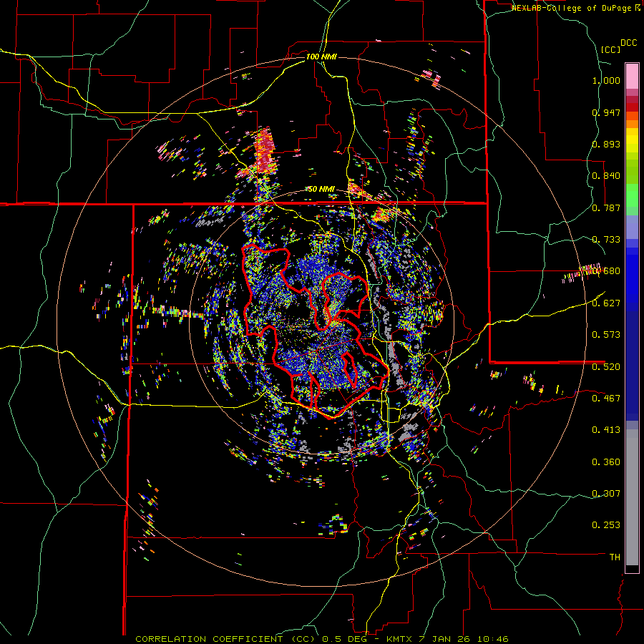Click the 0.733 legend value
Screen dimensions: 644x644
coord(606,240)
